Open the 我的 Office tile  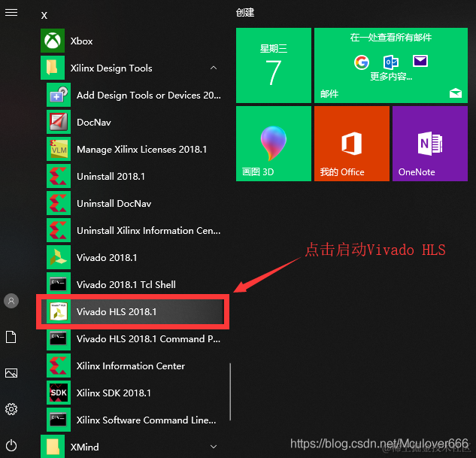pos(352,144)
